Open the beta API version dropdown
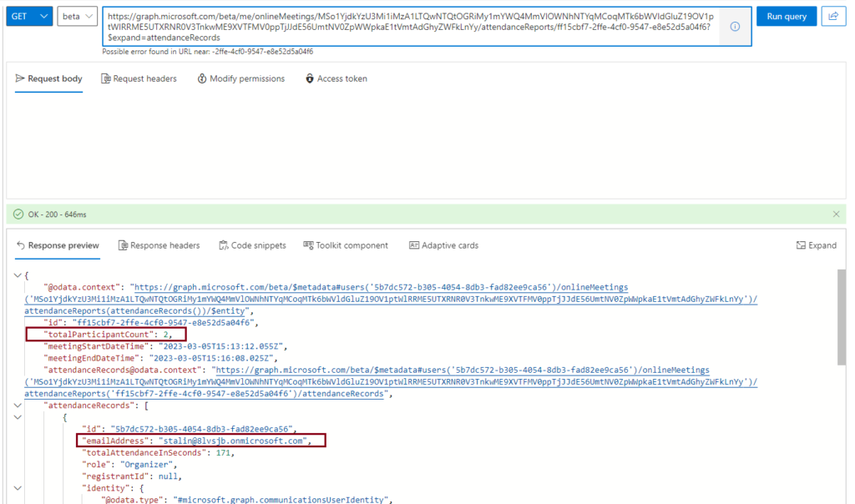Viewport: 855px width, 504px height. coord(78,17)
